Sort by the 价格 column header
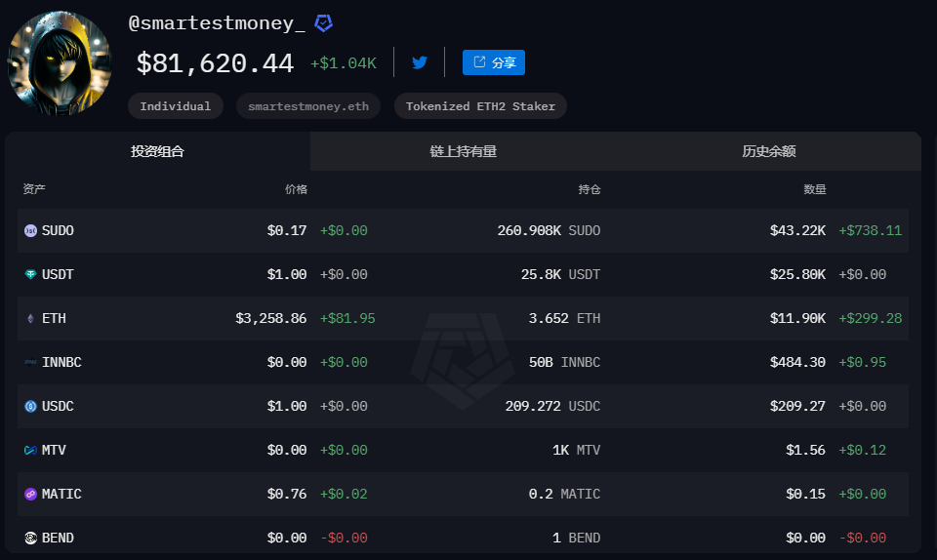Image resolution: width=937 pixels, height=560 pixels. point(296,189)
